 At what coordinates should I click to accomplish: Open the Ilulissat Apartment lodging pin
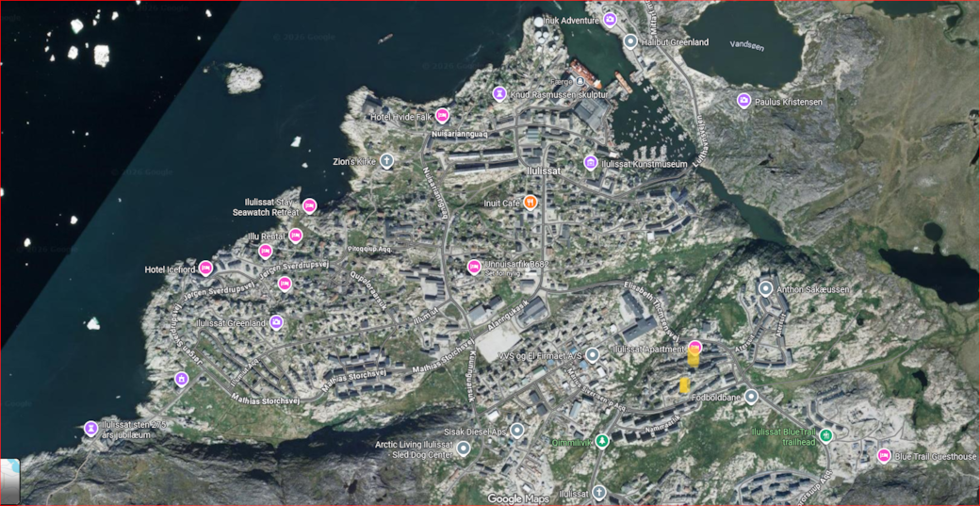pos(695,347)
